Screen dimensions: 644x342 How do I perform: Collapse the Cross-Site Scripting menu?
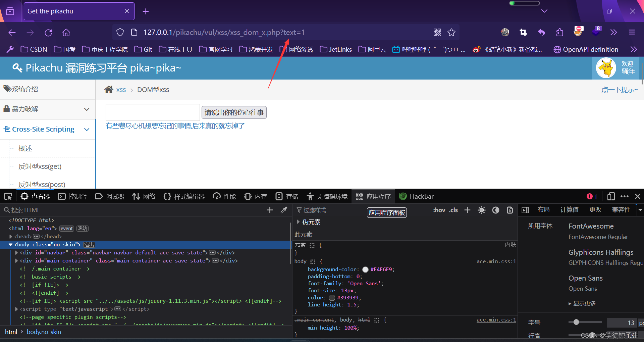point(48,129)
